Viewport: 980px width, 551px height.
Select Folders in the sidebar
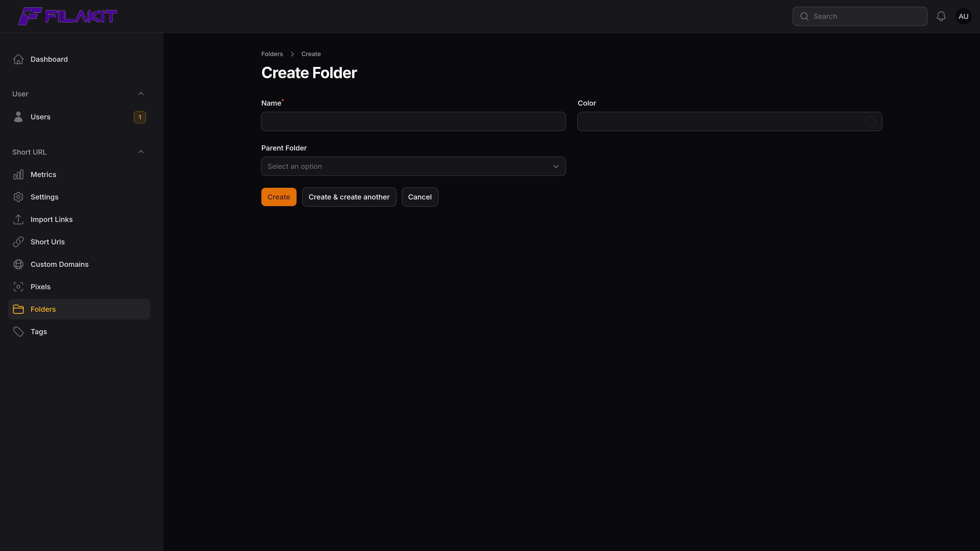79,309
